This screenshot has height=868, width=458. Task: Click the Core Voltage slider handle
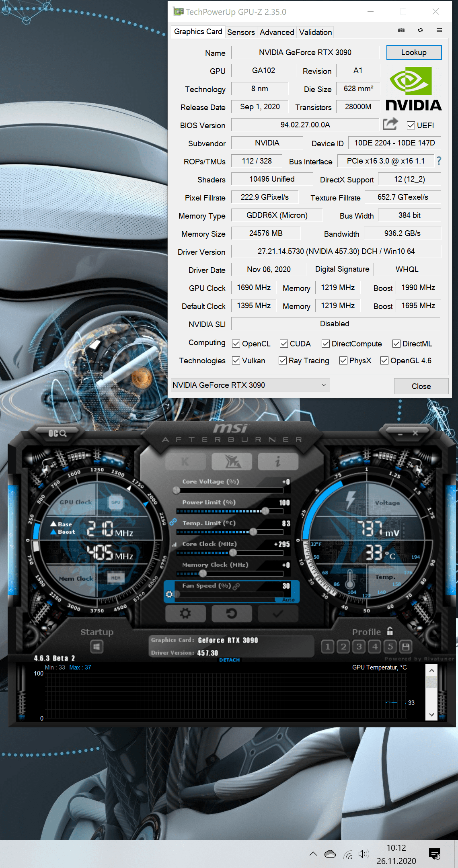(x=176, y=490)
